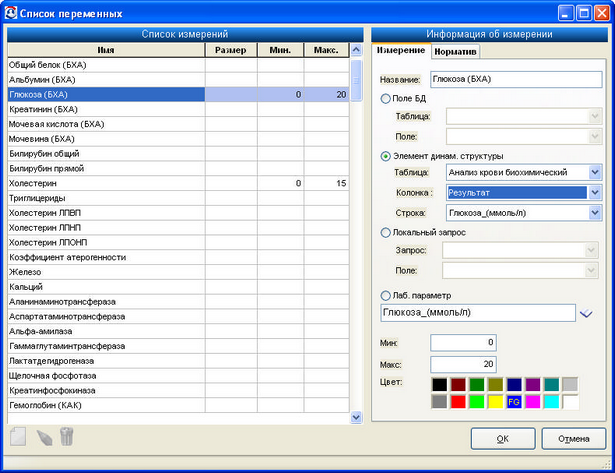
Task: Switch to the Норматив tab
Action: coord(455,52)
